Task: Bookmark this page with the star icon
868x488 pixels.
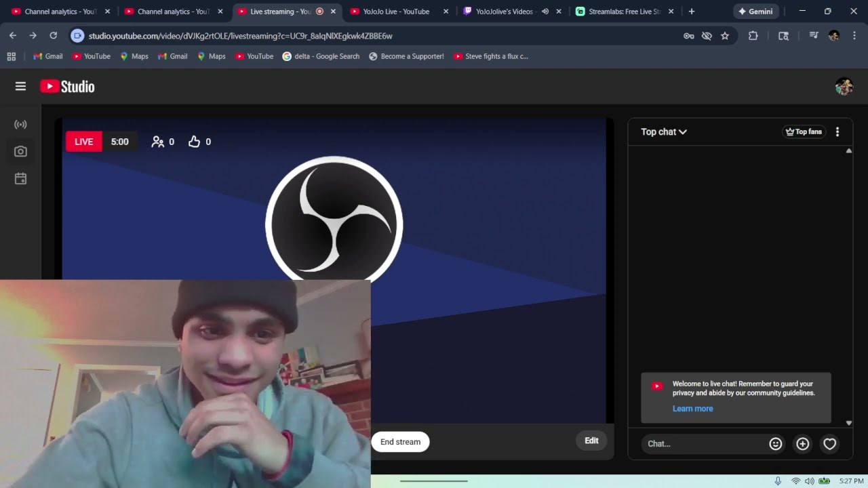Action: tap(725, 36)
